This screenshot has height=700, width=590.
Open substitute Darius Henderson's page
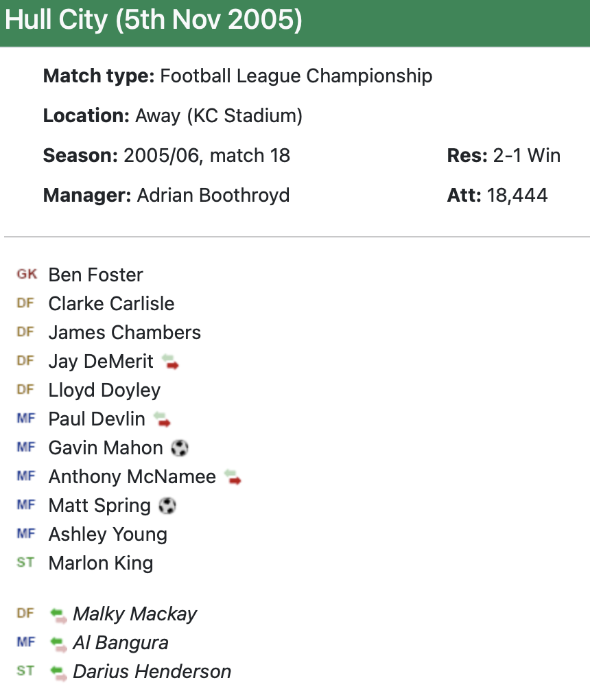click(152, 672)
